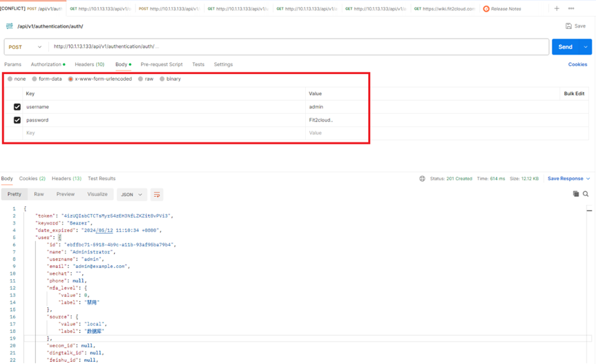Click the request URL input field
The width and height of the screenshot is (596, 364).
pos(297,47)
